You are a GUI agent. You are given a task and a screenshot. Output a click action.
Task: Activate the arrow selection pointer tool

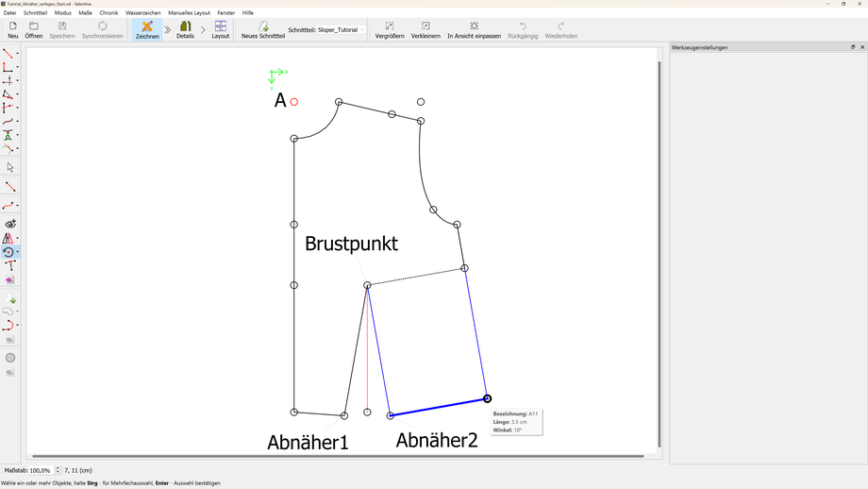tap(10, 168)
